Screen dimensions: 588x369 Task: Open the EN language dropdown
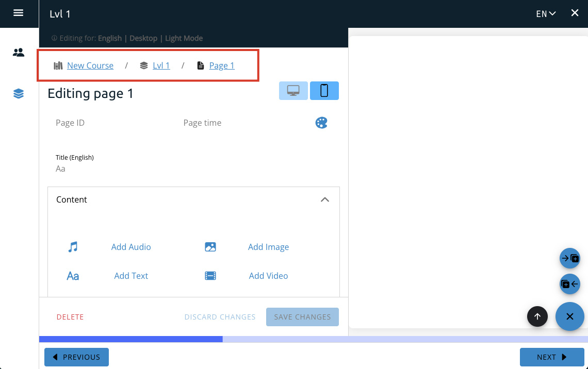point(546,14)
